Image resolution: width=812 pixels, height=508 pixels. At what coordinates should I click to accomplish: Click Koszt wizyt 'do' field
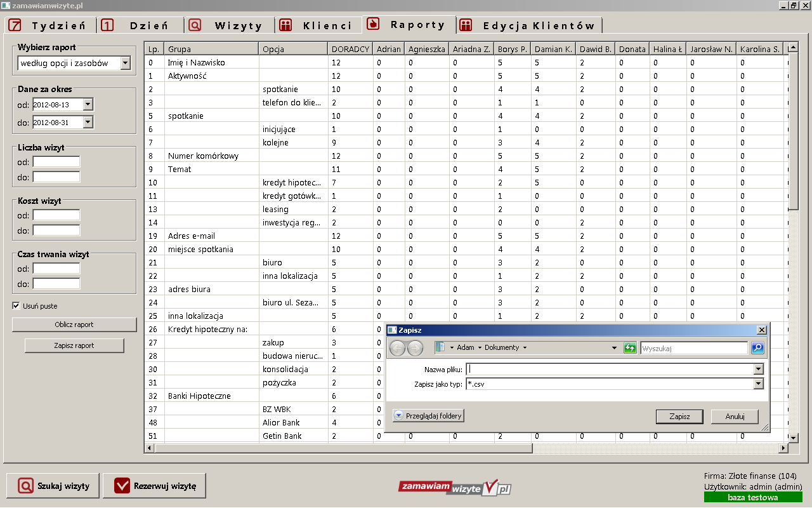[x=56, y=230]
